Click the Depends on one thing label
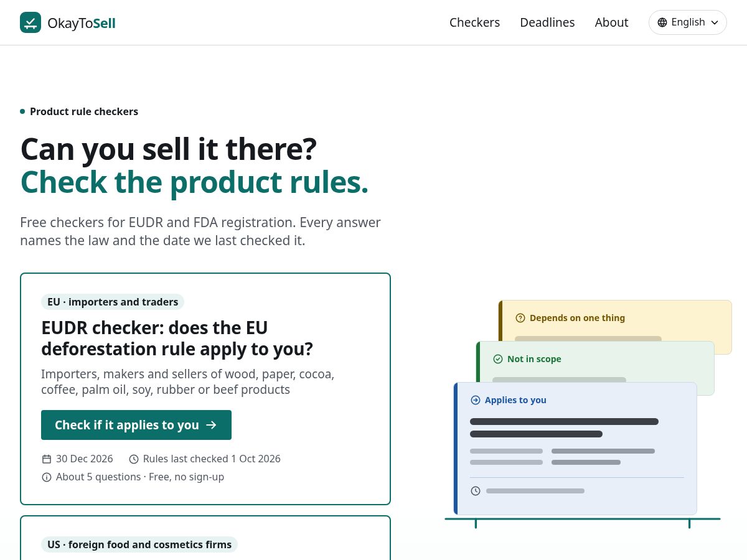 [x=577, y=318]
